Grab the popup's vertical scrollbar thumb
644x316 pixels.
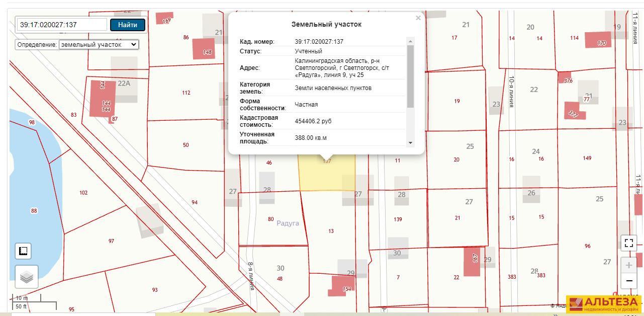click(410, 75)
